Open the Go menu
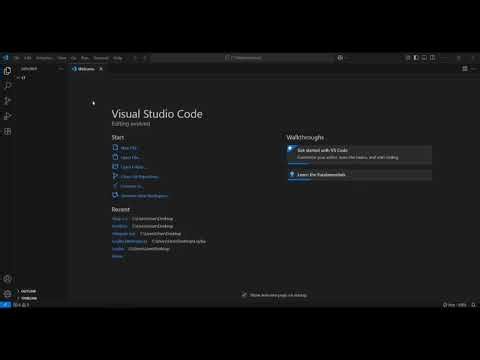480x360 pixels. (x=74, y=58)
